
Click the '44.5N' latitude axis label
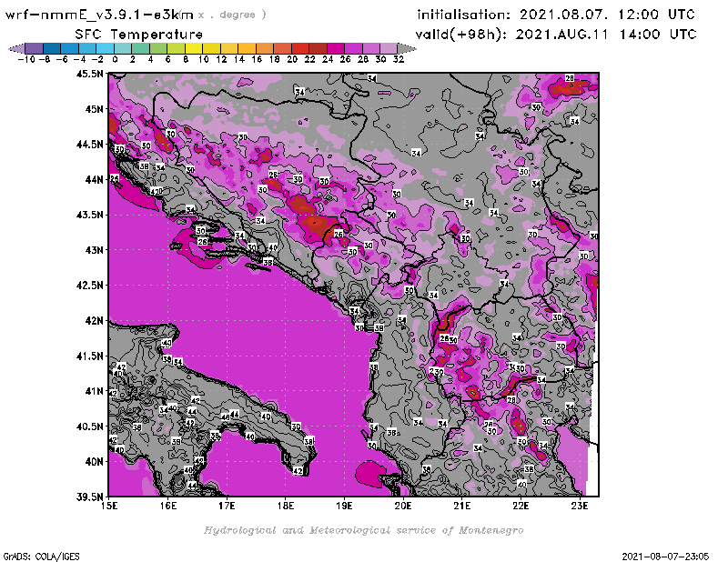pyautogui.click(x=89, y=145)
